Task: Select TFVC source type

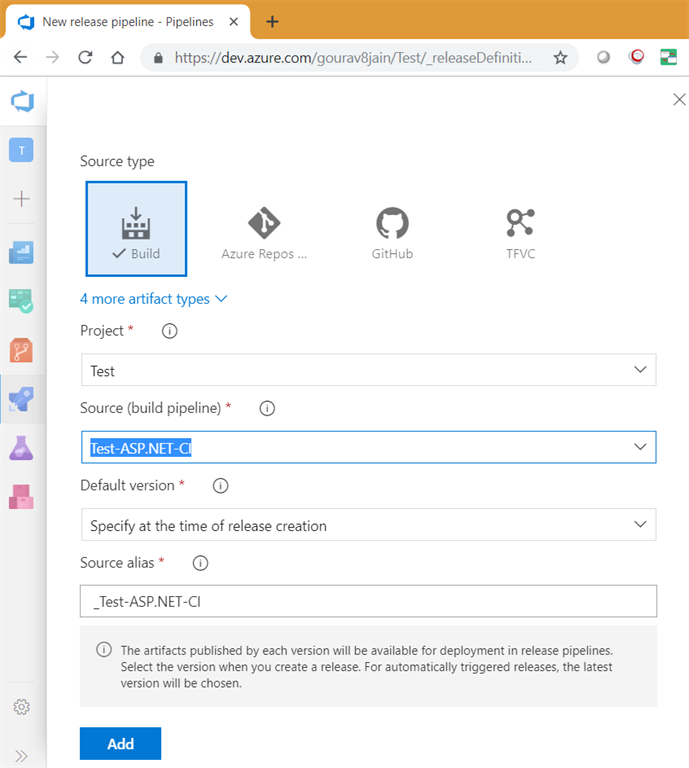Action: point(520,233)
